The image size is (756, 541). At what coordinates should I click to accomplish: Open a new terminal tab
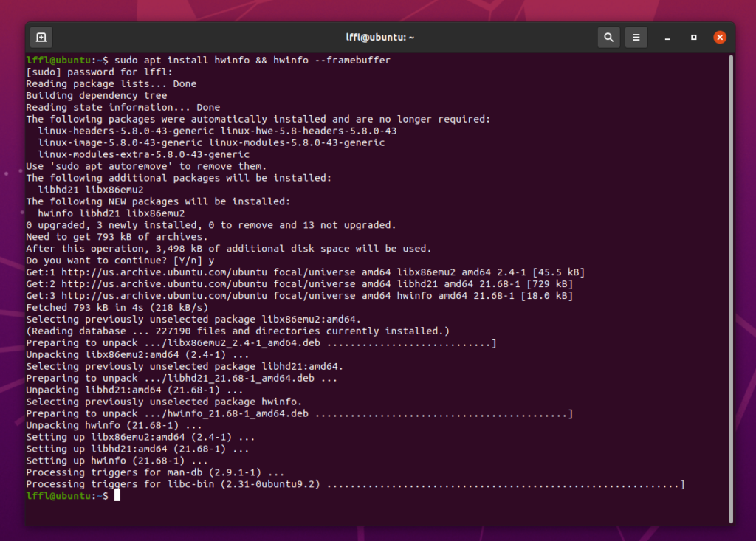pos(41,37)
